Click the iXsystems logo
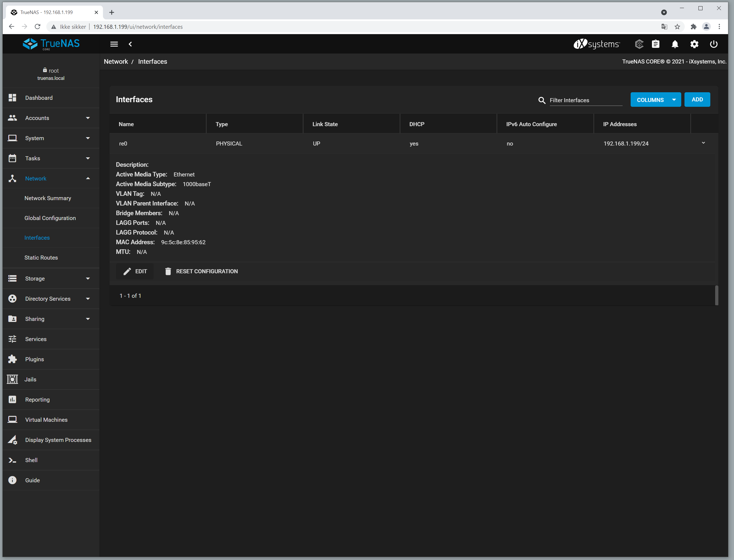734x560 pixels. pos(597,44)
